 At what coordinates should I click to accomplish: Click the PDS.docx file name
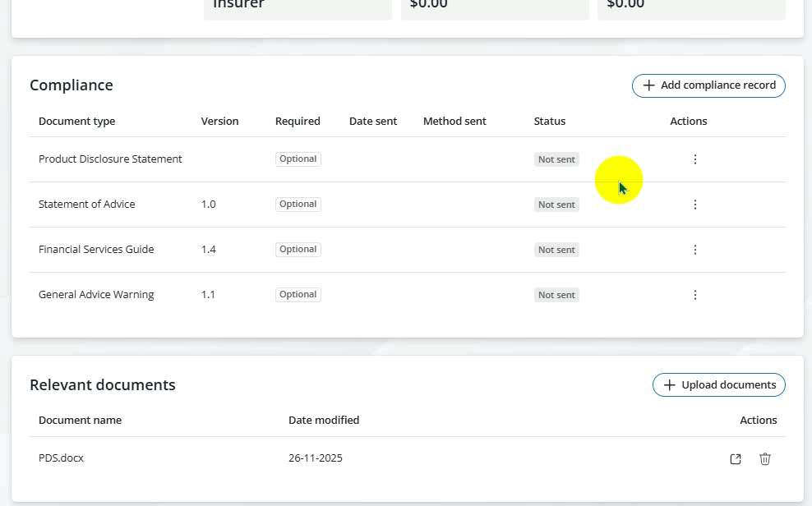(x=61, y=458)
